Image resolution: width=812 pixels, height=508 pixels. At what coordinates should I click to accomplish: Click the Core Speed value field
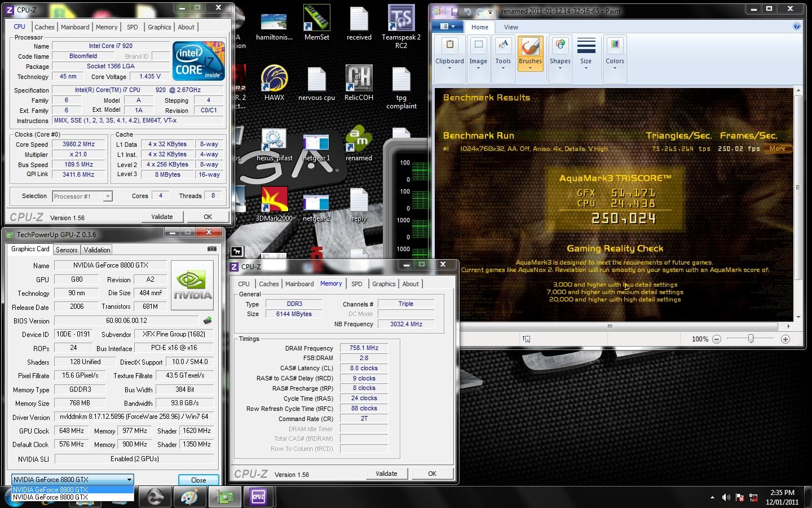pyautogui.click(x=78, y=144)
